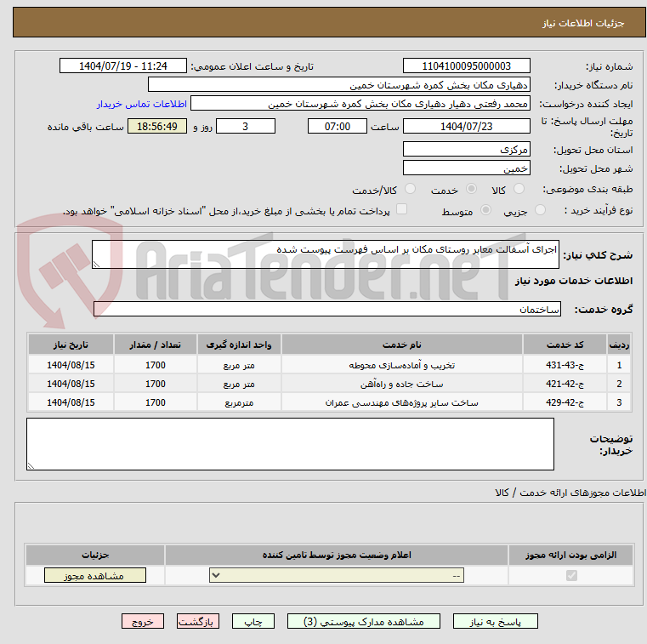This screenshot has width=647, height=644.
Task: Click the ردیف column header
Action: [x=619, y=345]
